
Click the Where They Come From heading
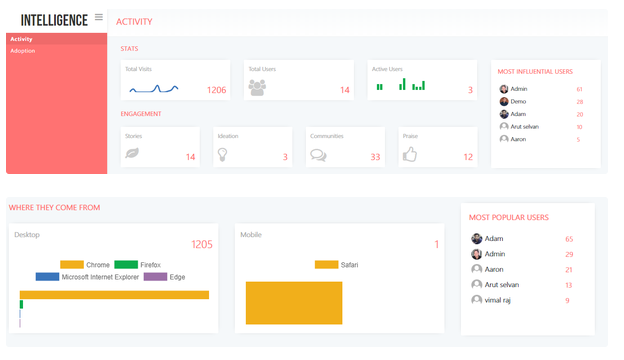pyautogui.click(x=55, y=208)
